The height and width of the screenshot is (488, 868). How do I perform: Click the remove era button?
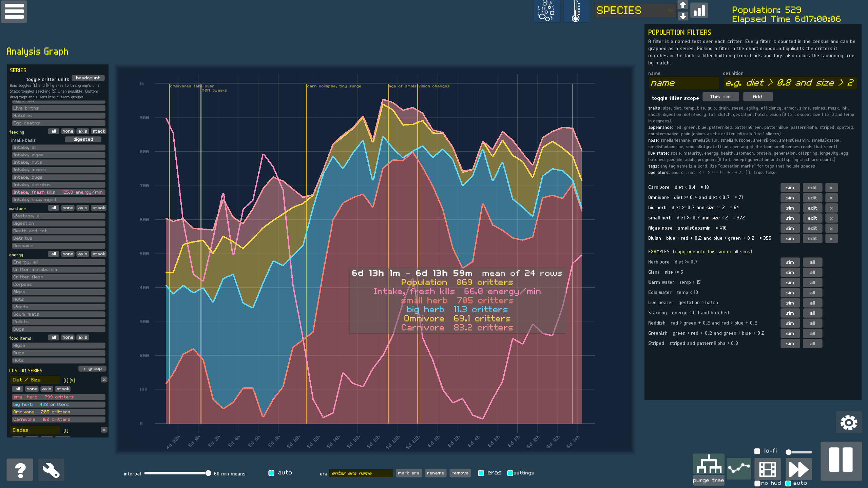coord(460,473)
